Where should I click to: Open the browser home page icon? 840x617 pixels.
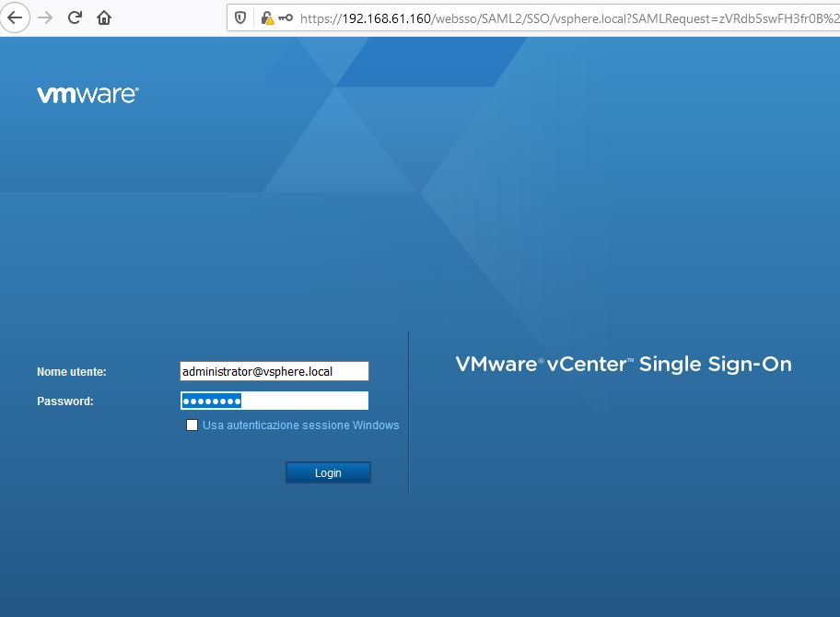tap(104, 17)
